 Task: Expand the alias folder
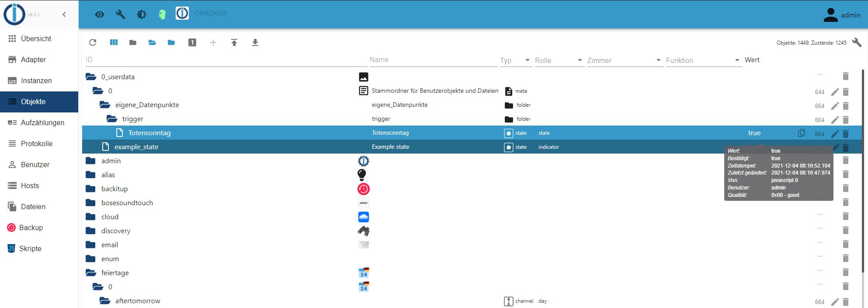[x=91, y=175]
